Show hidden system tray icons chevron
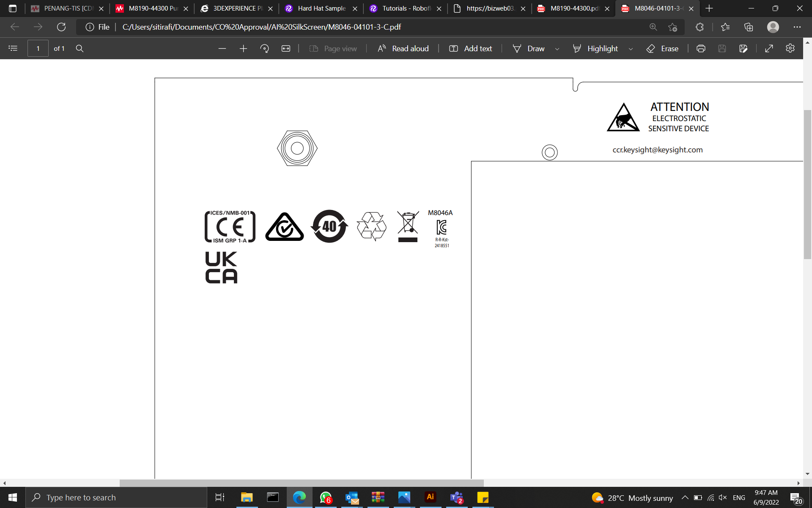 click(x=685, y=498)
